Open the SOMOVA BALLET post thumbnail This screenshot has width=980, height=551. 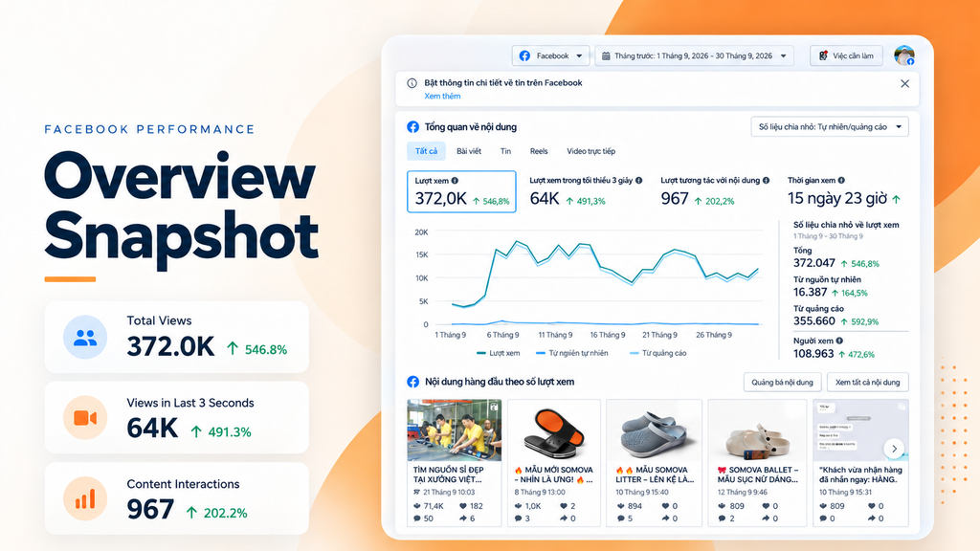point(757,430)
